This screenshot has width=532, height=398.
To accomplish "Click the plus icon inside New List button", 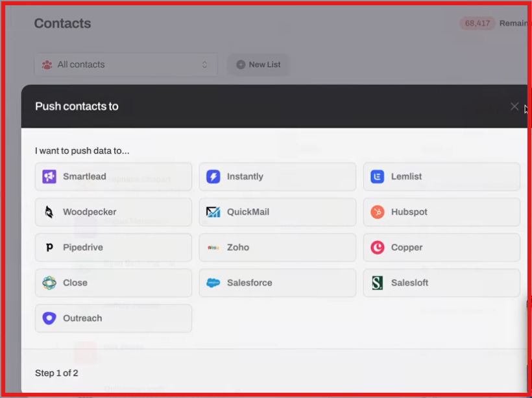I will coord(239,64).
